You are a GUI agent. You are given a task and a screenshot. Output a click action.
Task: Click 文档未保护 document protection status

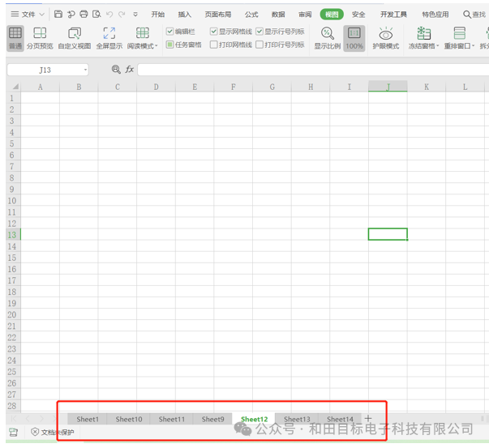pyautogui.click(x=53, y=432)
